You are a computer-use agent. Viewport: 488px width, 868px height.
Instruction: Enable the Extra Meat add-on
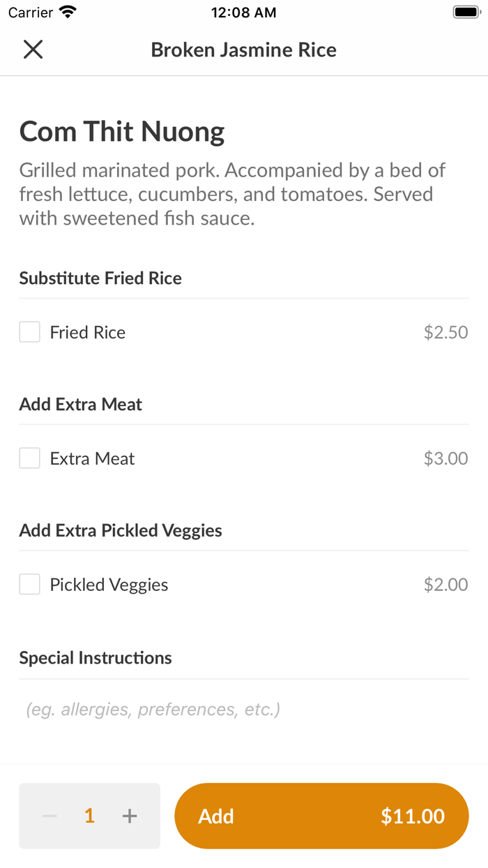(x=29, y=458)
